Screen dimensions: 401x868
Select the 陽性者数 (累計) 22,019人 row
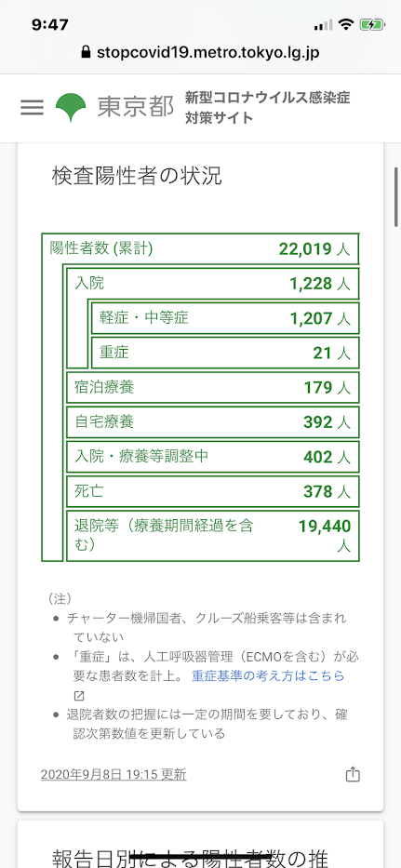pos(201,249)
